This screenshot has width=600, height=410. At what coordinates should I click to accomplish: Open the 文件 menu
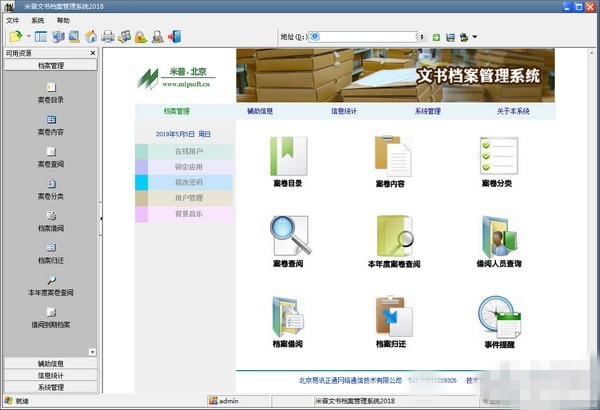tap(13, 20)
